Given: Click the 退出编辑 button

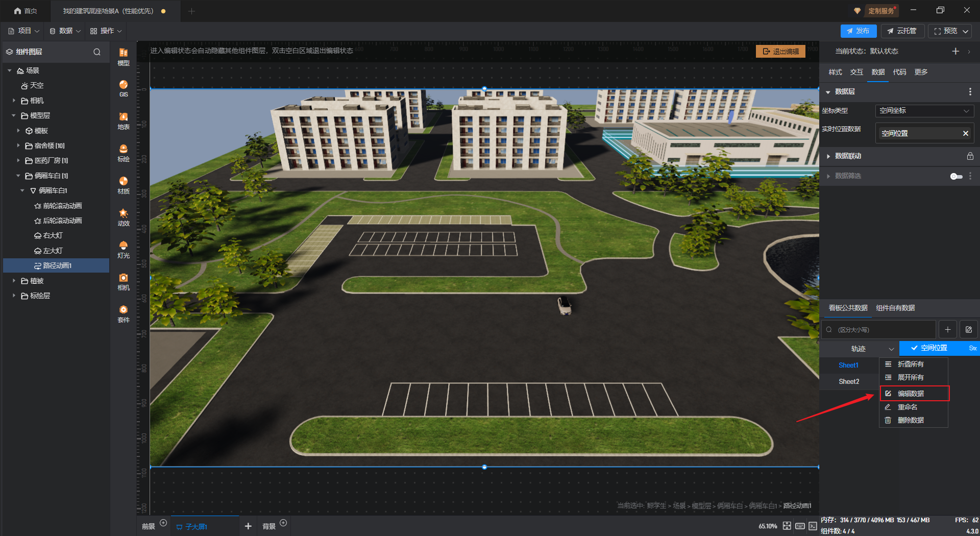Looking at the screenshot, I should point(780,52).
